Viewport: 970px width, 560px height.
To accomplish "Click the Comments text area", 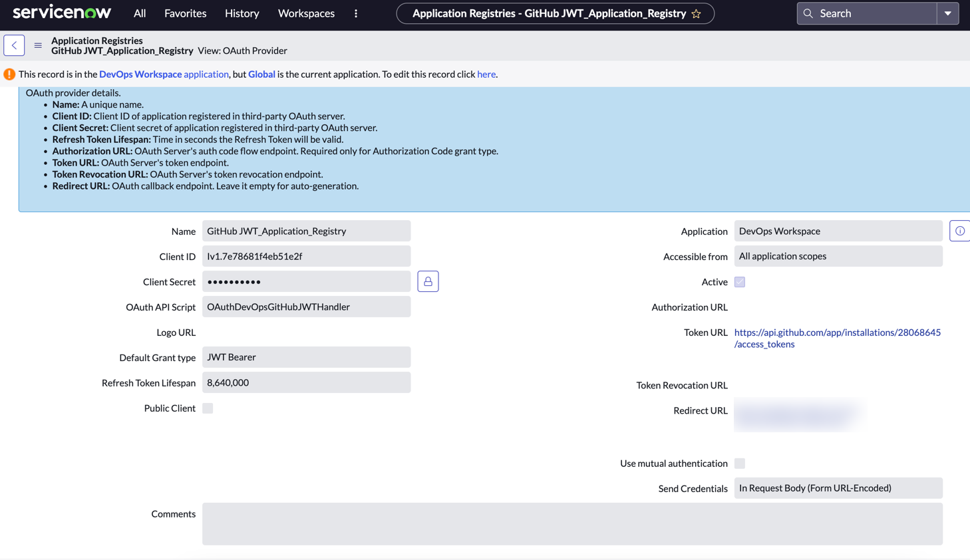I will pyautogui.click(x=572, y=524).
